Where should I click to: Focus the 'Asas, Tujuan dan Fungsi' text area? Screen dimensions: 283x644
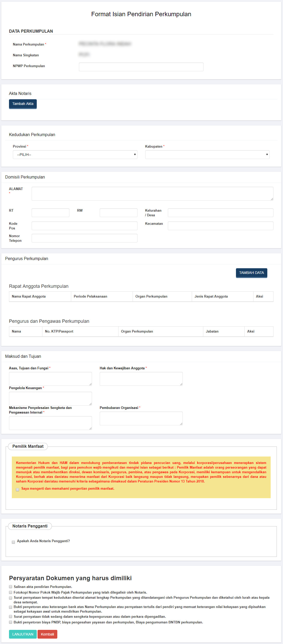(x=50, y=379)
